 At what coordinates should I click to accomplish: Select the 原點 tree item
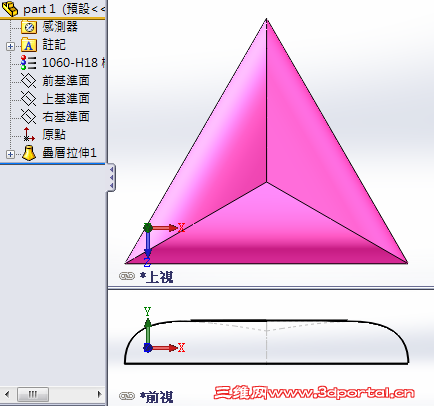54,135
